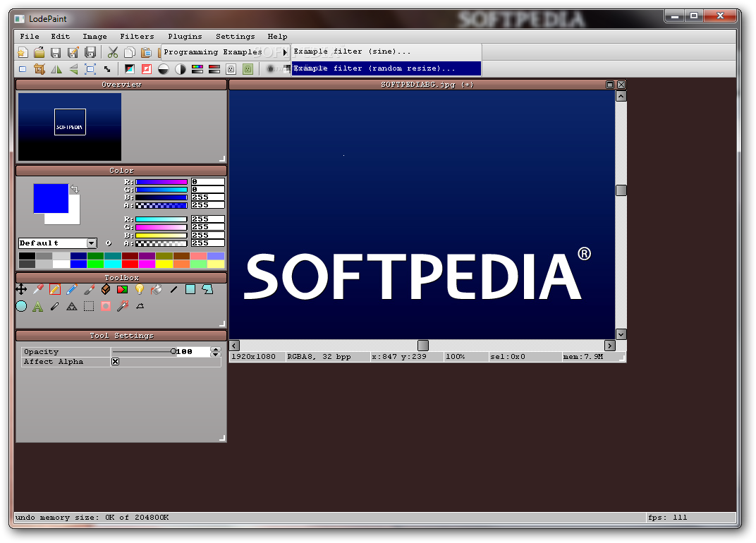Click Save All stacked floppy icon
The width and height of the screenshot is (756, 543).
[x=90, y=52]
